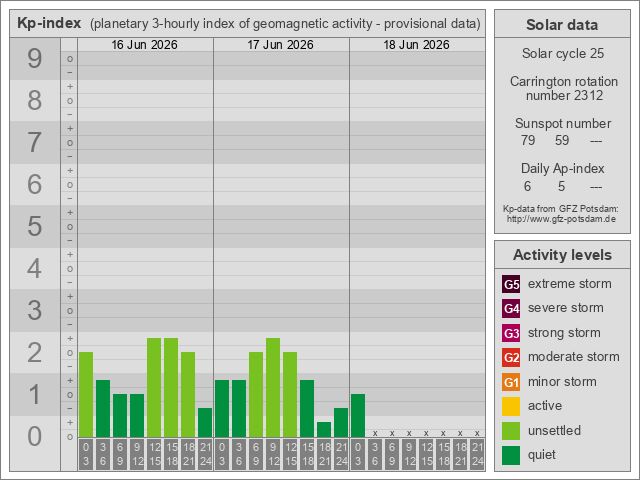Click the 17 Jun 18-21 hour bar
Image resolution: width=640 pixels, height=480 pixels.
point(324,429)
